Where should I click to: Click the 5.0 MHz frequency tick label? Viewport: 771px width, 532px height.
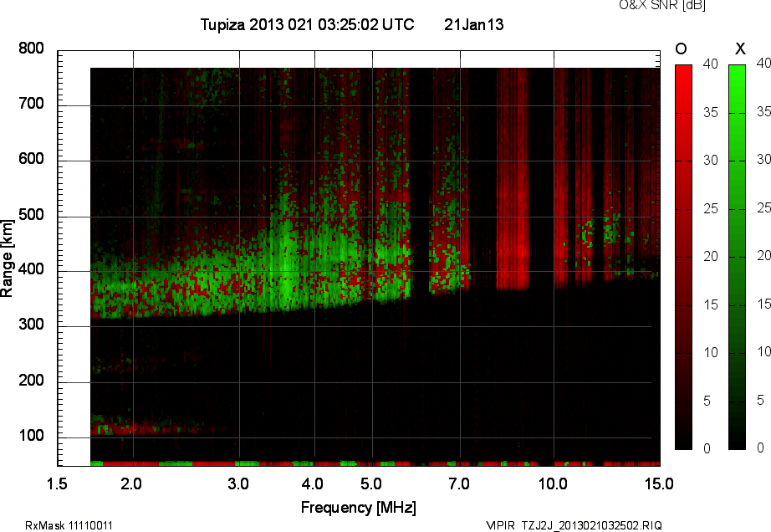coord(371,484)
